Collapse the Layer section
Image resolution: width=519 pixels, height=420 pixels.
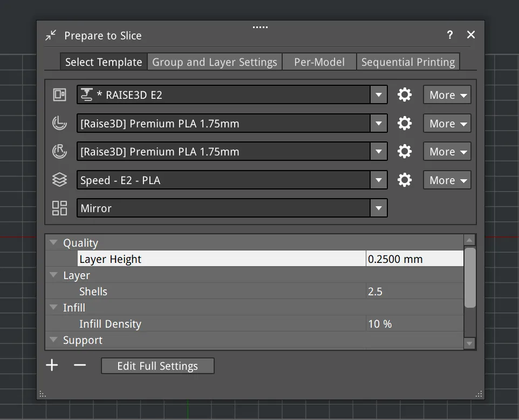[53, 275]
